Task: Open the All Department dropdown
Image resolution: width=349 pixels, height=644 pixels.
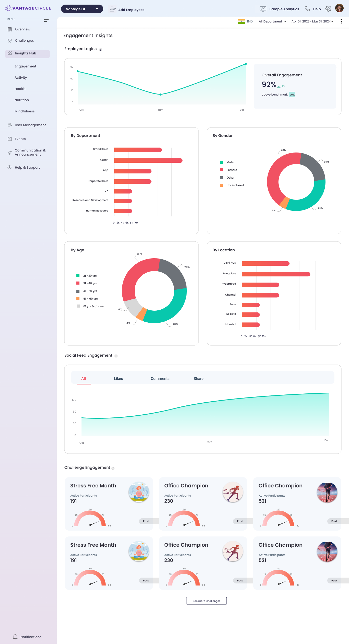Action: click(x=272, y=21)
